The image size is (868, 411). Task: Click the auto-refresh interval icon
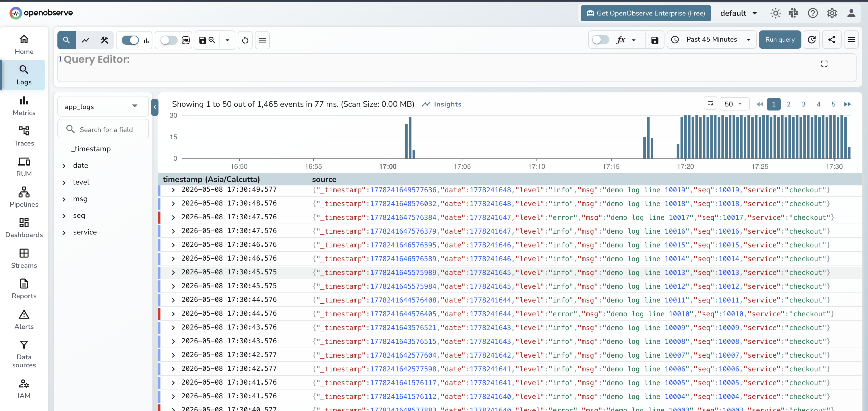tap(812, 40)
